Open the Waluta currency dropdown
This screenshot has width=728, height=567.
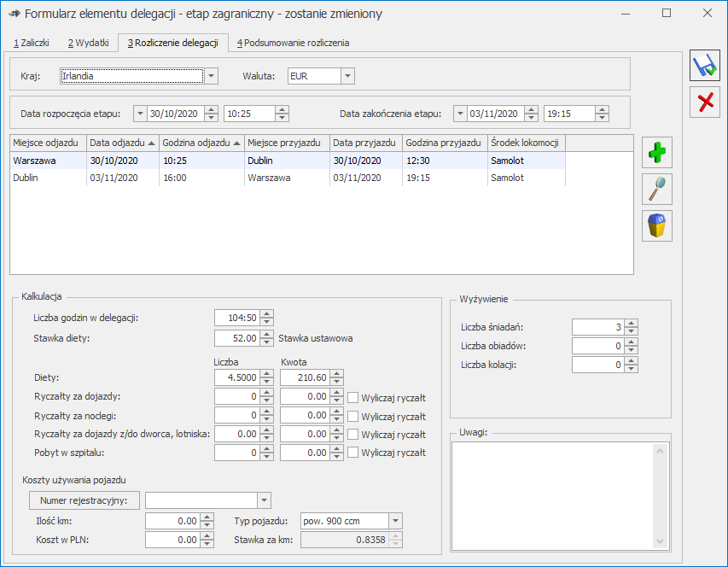click(x=347, y=76)
